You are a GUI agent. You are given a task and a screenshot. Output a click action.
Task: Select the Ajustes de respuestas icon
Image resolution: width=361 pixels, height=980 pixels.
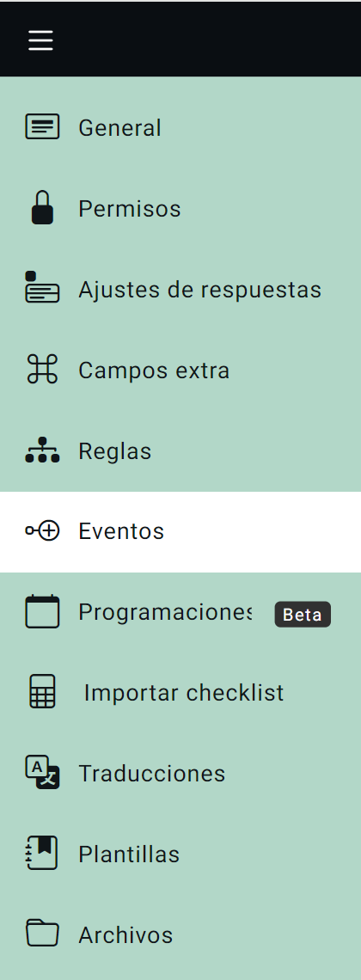coord(42,287)
